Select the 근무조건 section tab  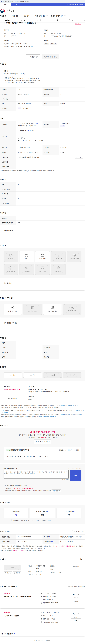[24, 20]
